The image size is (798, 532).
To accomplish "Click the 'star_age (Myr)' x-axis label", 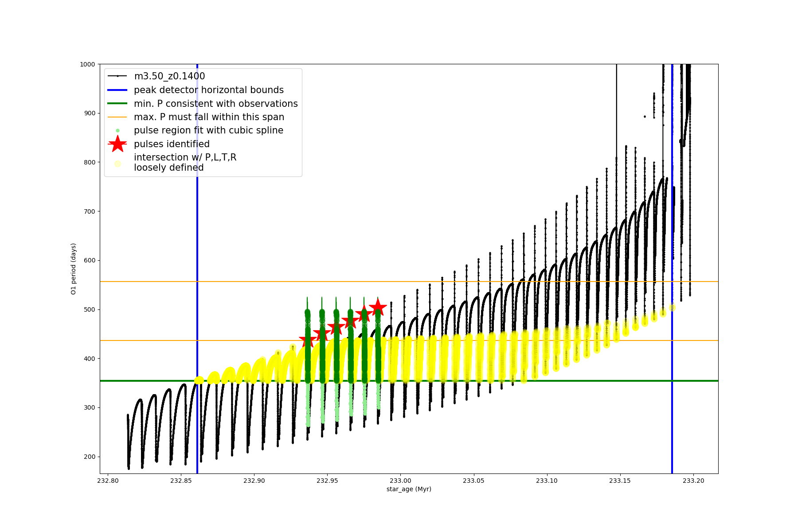I will 409,489.
